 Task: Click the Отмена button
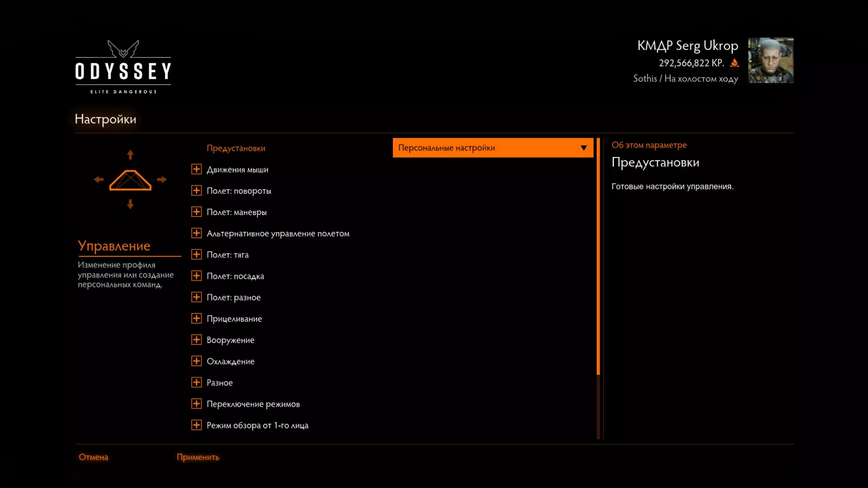click(94, 457)
